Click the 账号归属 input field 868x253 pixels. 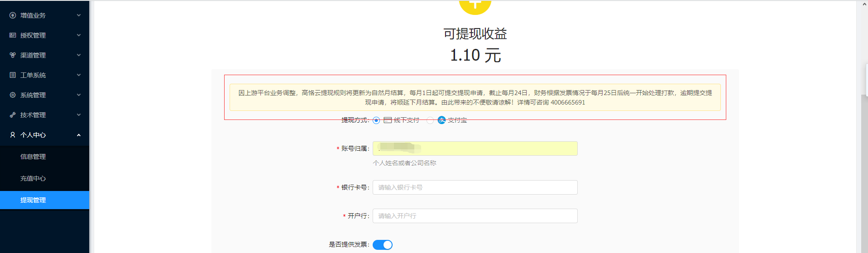point(475,148)
